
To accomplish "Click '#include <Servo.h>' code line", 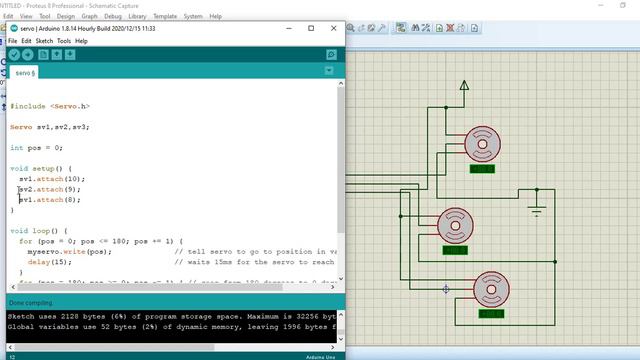I will click(50, 106).
